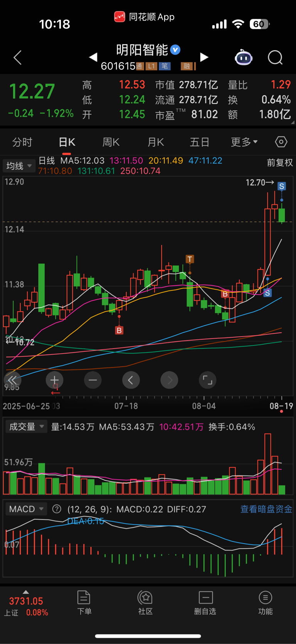Open chart settings hexagon icon
Image resolution: width=296 pixels, height=644 pixels.
(x=281, y=142)
